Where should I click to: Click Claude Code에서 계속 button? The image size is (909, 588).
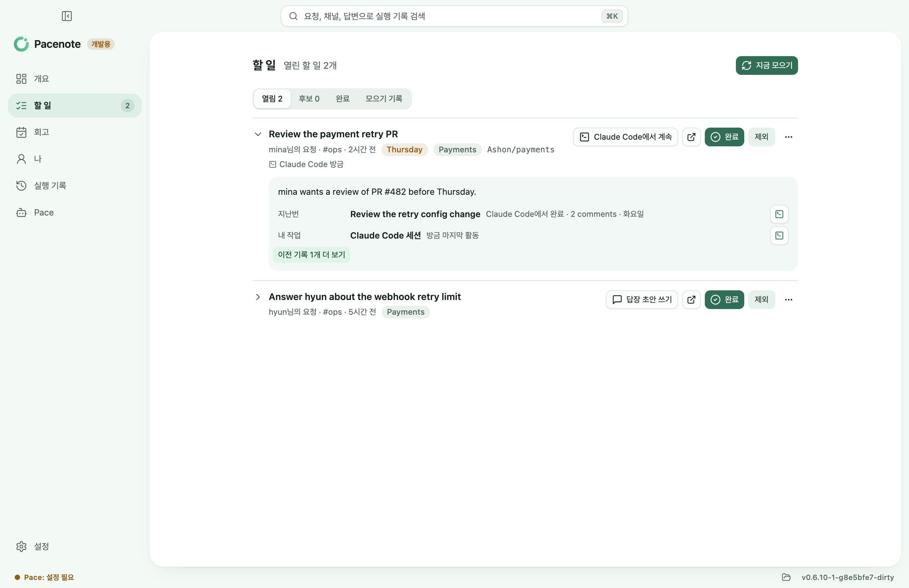coord(625,137)
